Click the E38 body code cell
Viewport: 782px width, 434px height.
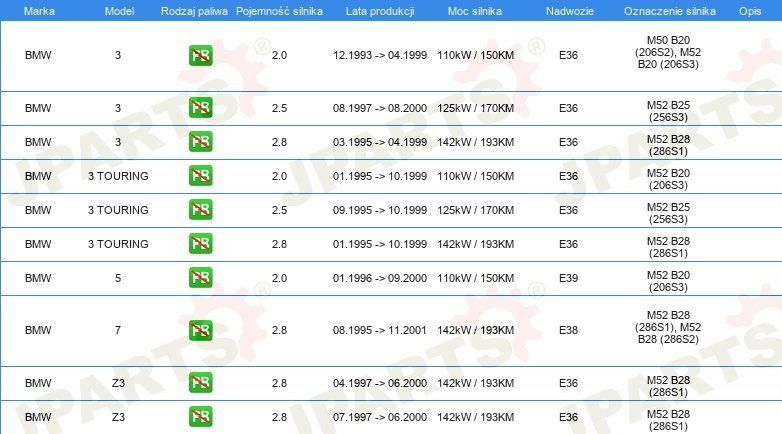(x=569, y=330)
